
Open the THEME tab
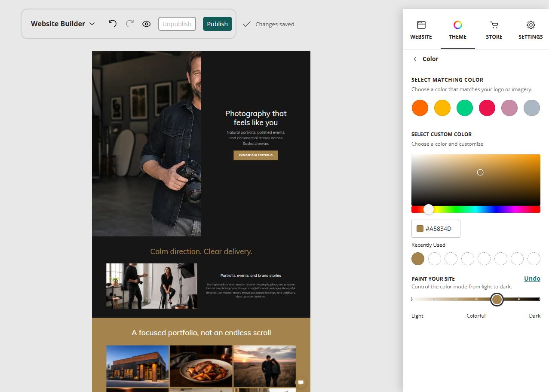[x=458, y=30]
